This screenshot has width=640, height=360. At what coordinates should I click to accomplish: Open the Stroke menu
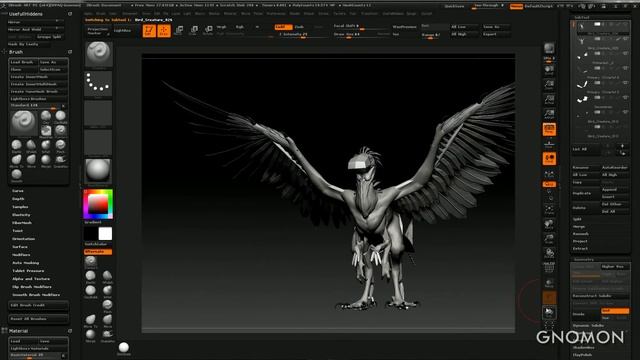tap(323, 13)
